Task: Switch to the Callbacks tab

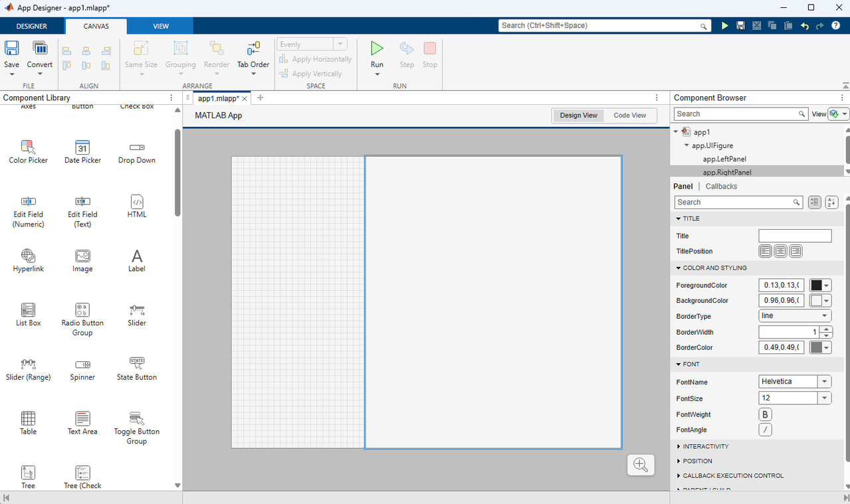Action: (x=721, y=187)
